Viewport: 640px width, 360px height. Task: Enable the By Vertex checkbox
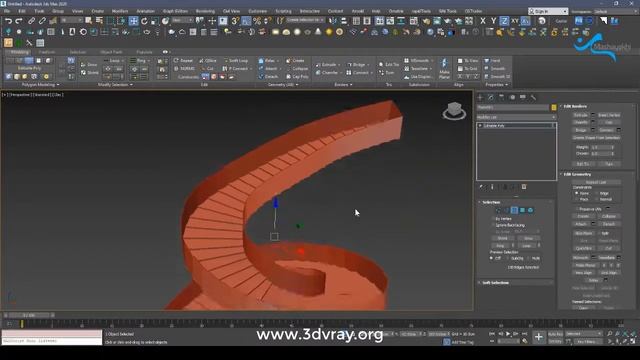tap(493, 219)
